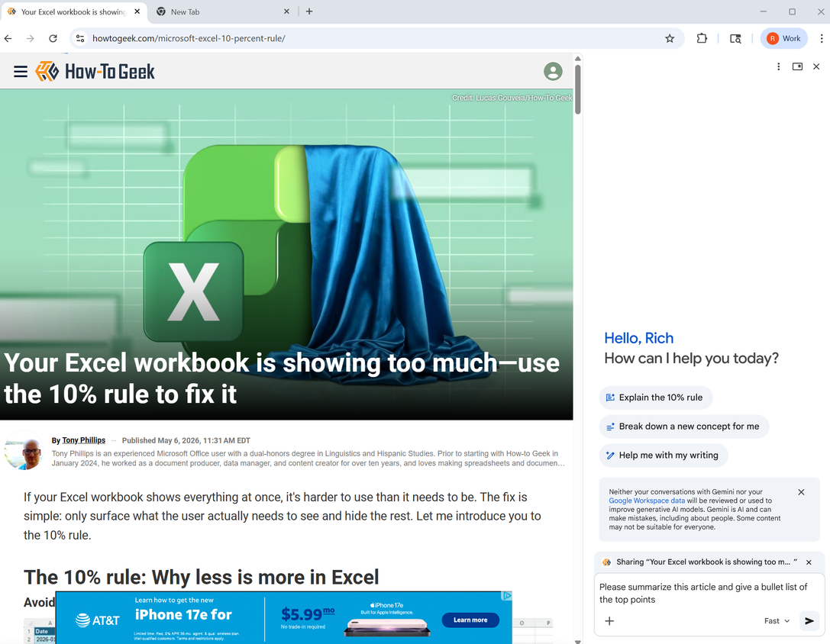Screen dimensions: 830x644
Task: Open the Work profile button
Action: (x=784, y=38)
